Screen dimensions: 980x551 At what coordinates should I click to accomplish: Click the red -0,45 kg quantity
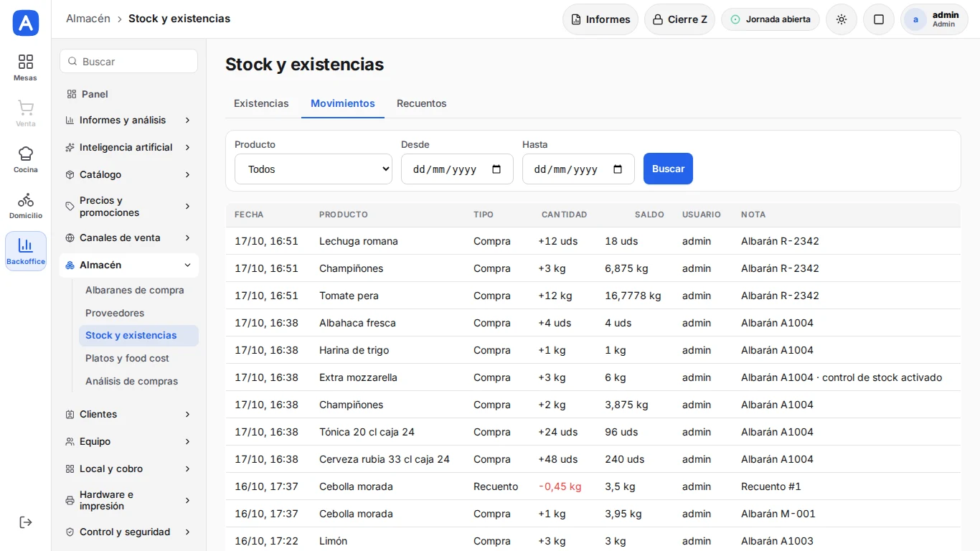tap(560, 486)
